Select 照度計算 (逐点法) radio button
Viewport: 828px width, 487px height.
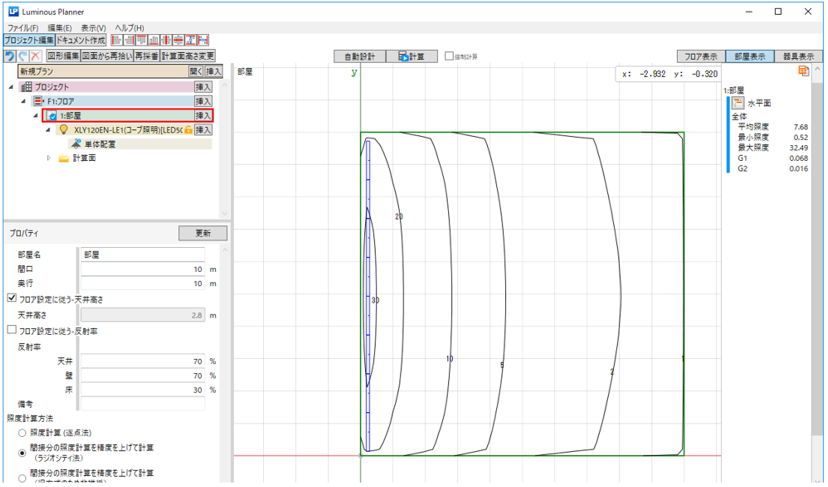tap(22, 433)
